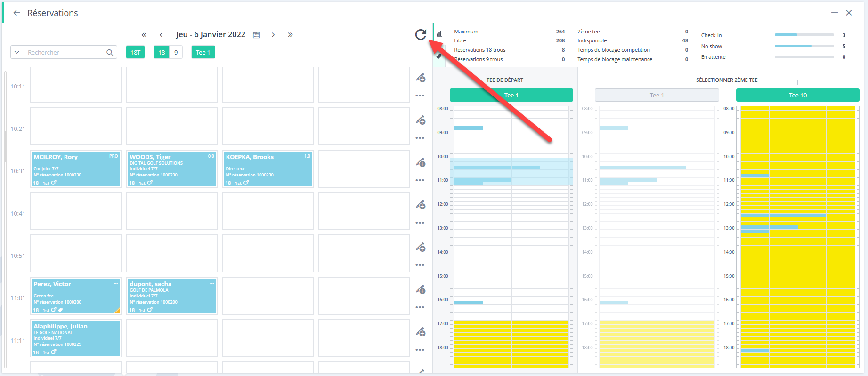Add a booking on the 10:41 row

click(x=421, y=205)
